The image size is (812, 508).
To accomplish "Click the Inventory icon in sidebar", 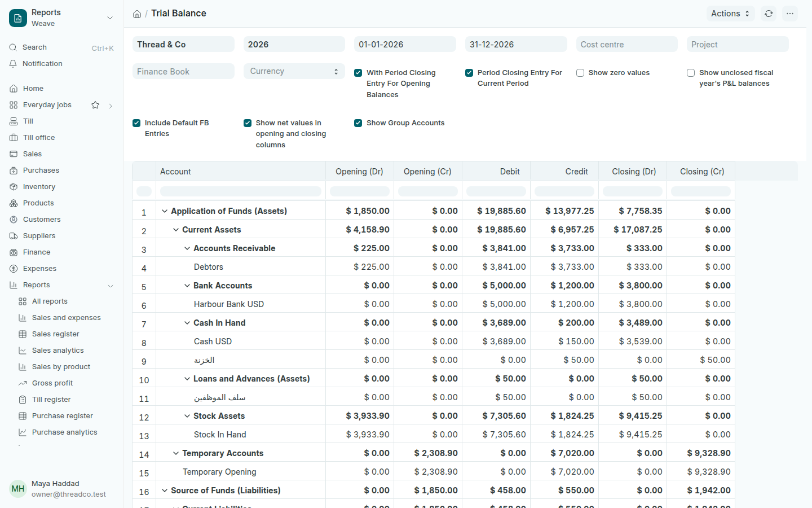I will click(x=14, y=187).
